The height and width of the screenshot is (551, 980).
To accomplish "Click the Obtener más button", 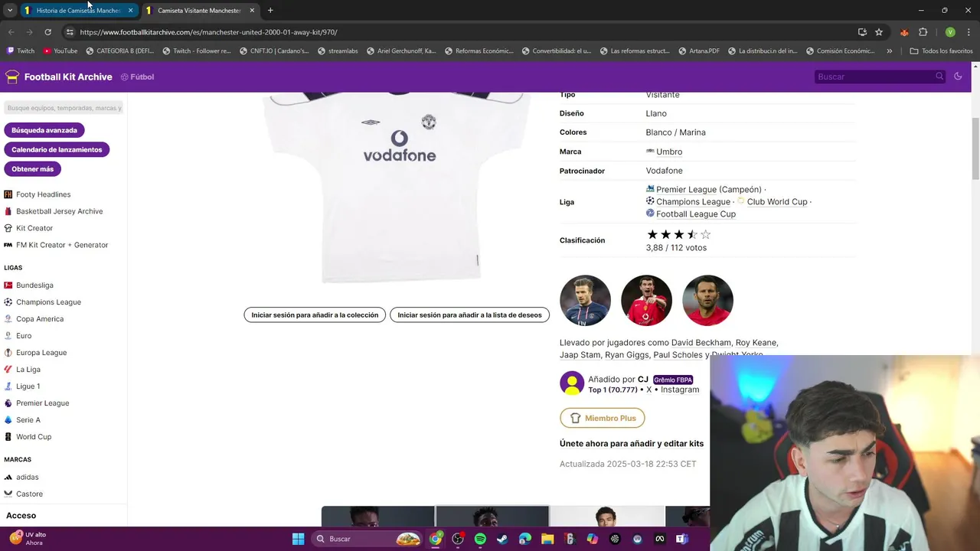I will pyautogui.click(x=32, y=168).
